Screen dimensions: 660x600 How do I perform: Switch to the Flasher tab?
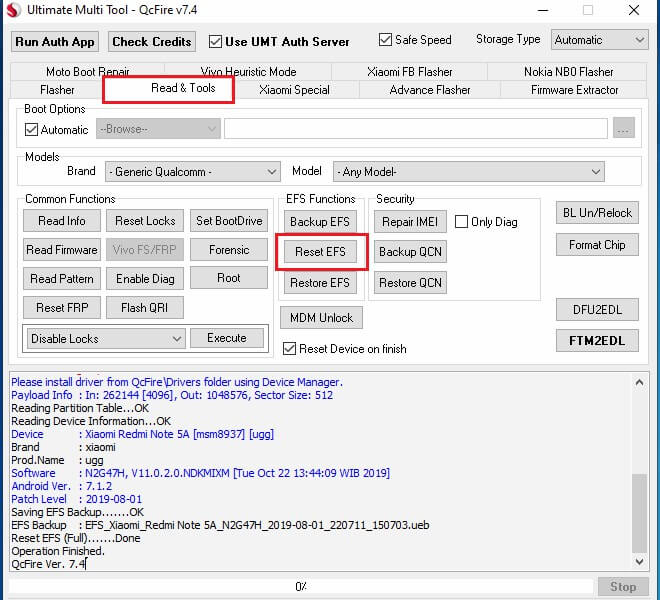57,90
